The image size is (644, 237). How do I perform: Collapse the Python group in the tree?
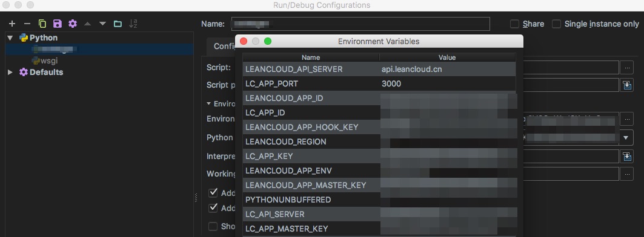coord(10,37)
